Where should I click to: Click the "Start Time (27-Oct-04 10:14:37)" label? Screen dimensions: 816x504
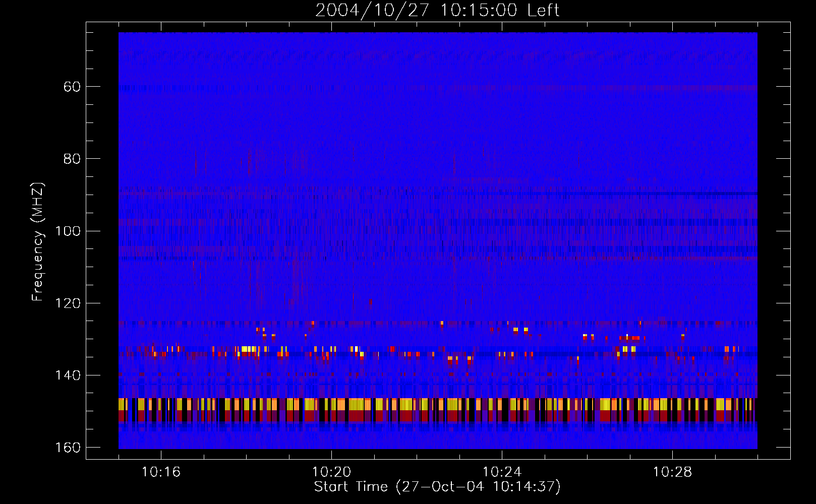437,487
